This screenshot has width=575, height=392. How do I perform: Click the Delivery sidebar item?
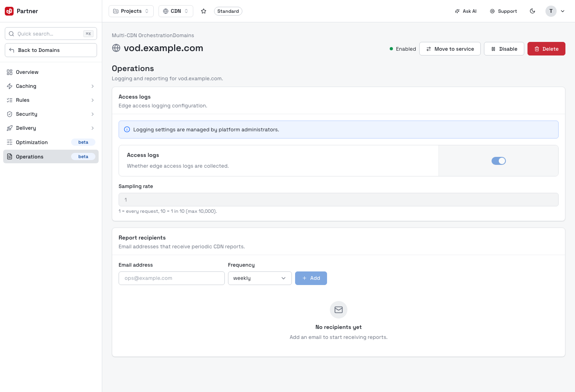click(51, 128)
